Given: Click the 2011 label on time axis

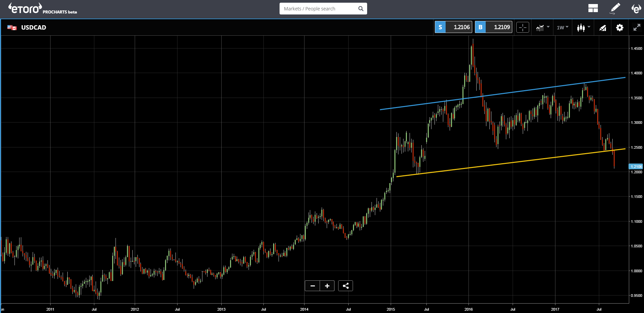Looking at the screenshot, I should (x=50, y=309).
